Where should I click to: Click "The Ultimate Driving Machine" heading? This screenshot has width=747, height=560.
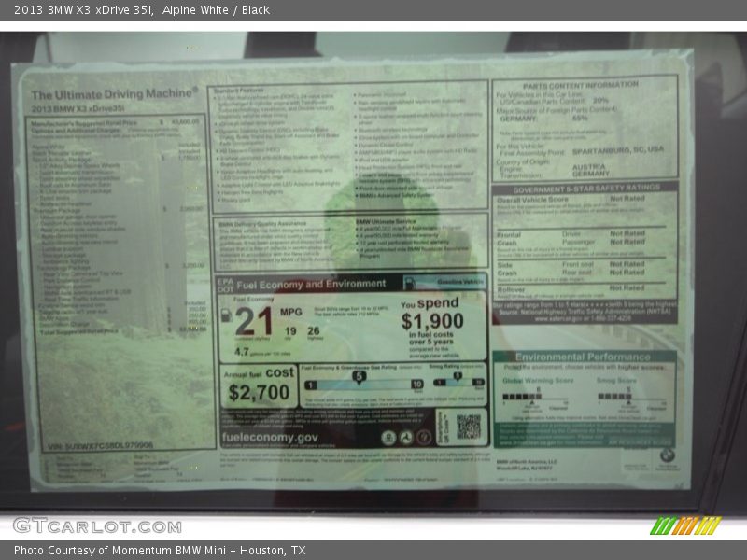point(114,94)
